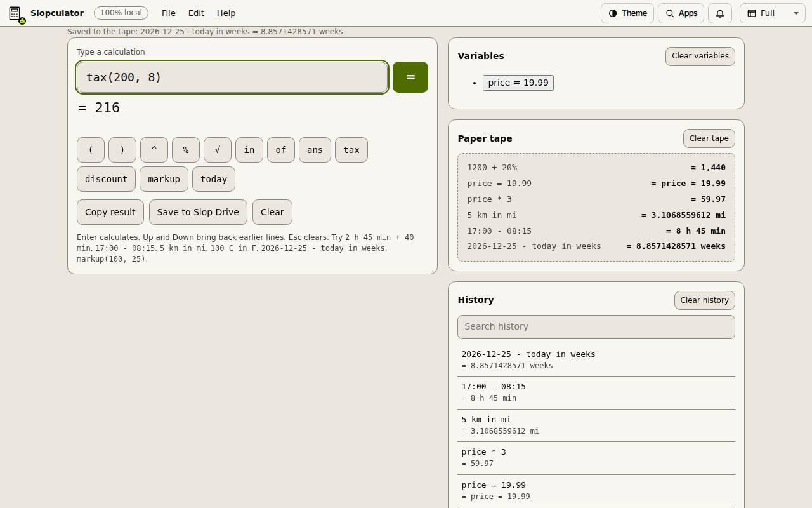The image size is (812, 508).
Task: Open the Help menu
Action: click(x=226, y=13)
